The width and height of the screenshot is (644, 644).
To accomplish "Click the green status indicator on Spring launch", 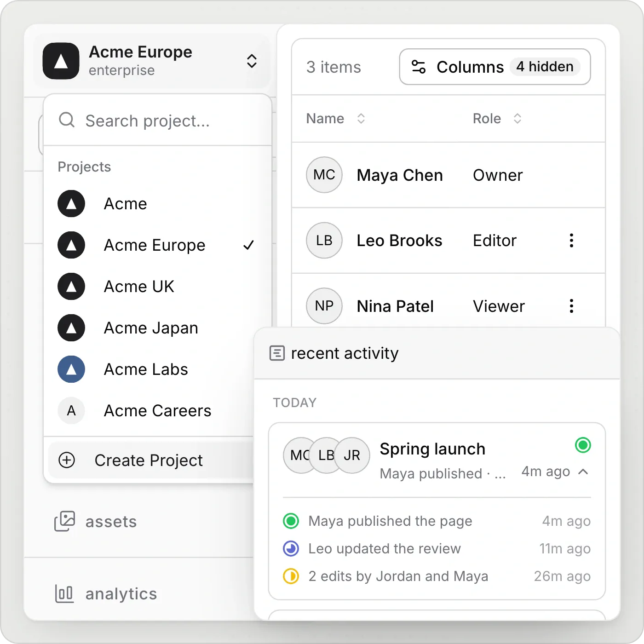I will click(x=583, y=445).
